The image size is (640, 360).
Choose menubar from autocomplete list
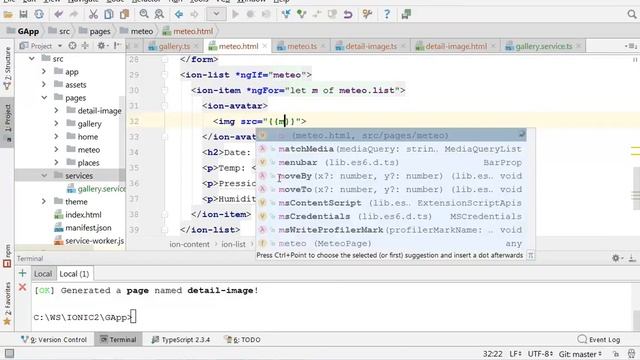391,162
